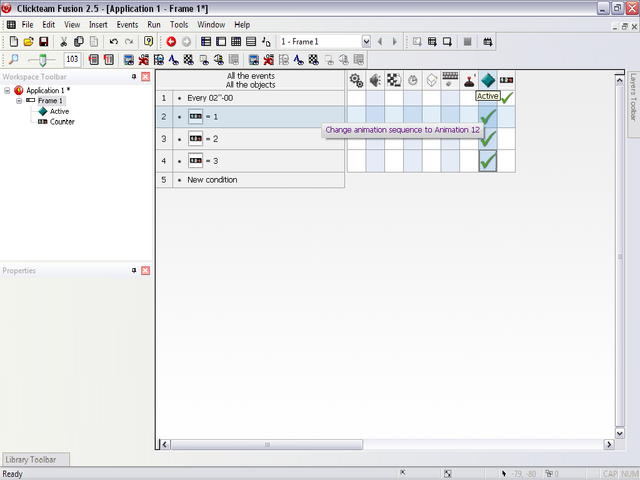Open an application with the folder icon
This screenshot has height=480, width=640.
pyautogui.click(x=29, y=42)
